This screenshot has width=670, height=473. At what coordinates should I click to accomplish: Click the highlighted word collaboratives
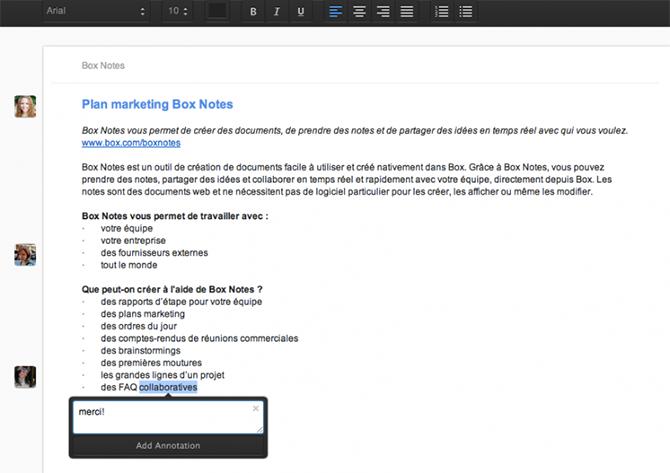pyautogui.click(x=168, y=387)
